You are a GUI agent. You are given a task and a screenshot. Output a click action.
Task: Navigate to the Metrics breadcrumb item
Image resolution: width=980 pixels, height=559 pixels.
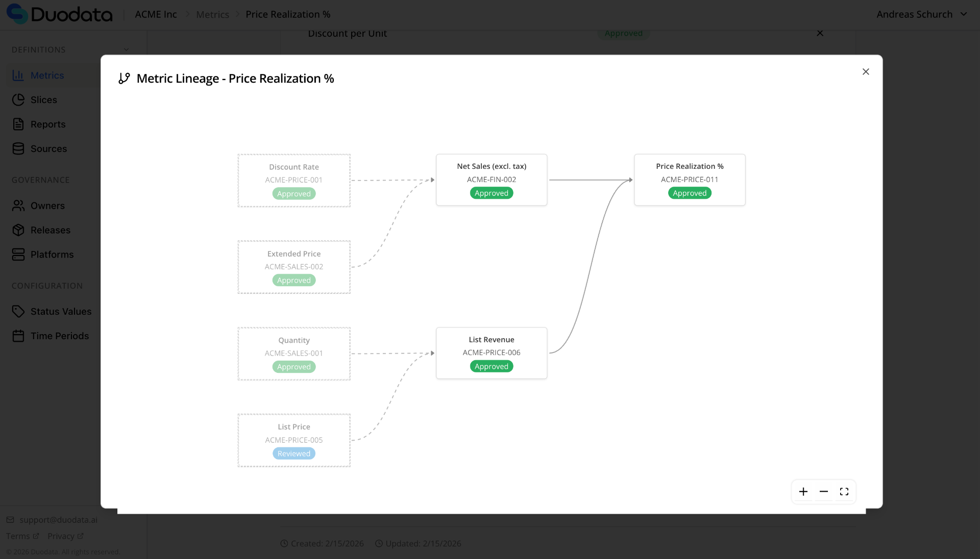pyautogui.click(x=212, y=14)
